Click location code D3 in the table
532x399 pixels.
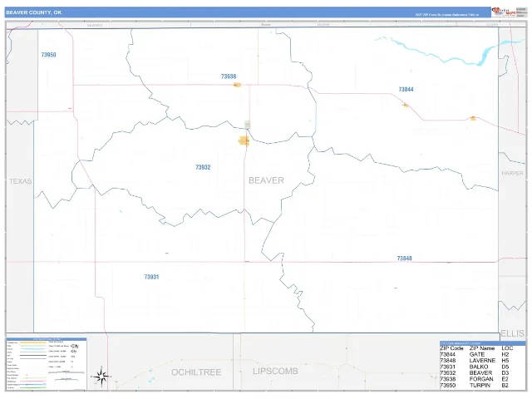(x=505, y=373)
